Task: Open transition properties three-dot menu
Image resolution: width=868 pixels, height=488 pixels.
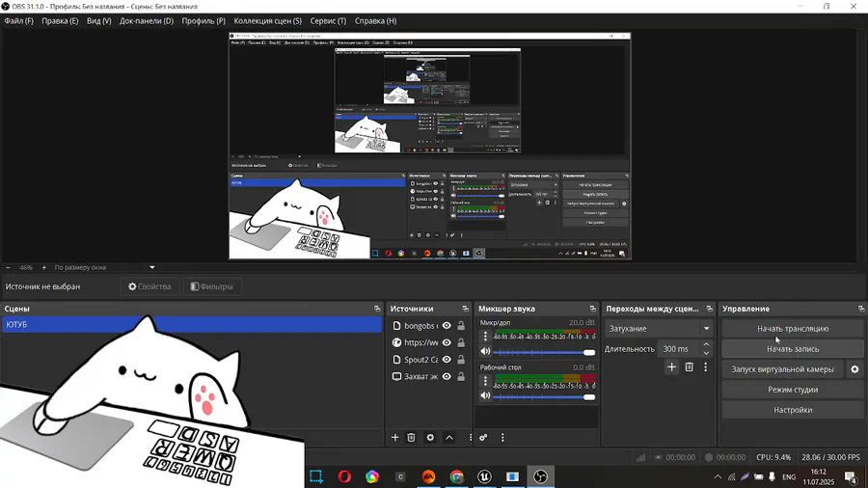Action: [705, 366]
